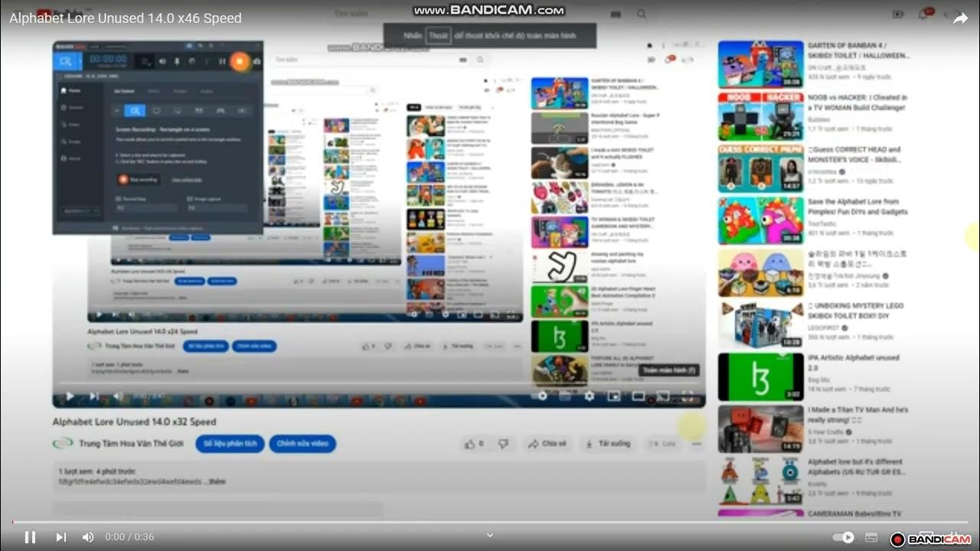Open Home in the Bandicam sidebar
Image resolution: width=980 pixels, height=551 pixels.
pyautogui.click(x=70, y=90)
